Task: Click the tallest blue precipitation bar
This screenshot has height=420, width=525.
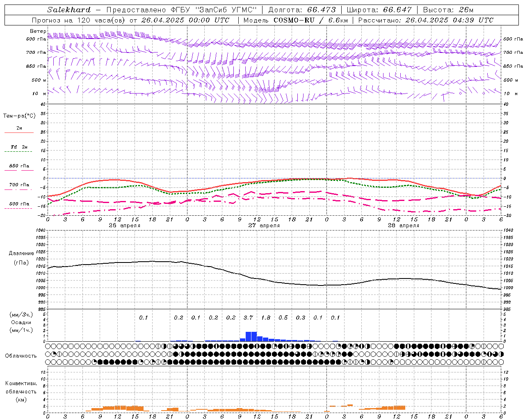Action: (251, 336)
